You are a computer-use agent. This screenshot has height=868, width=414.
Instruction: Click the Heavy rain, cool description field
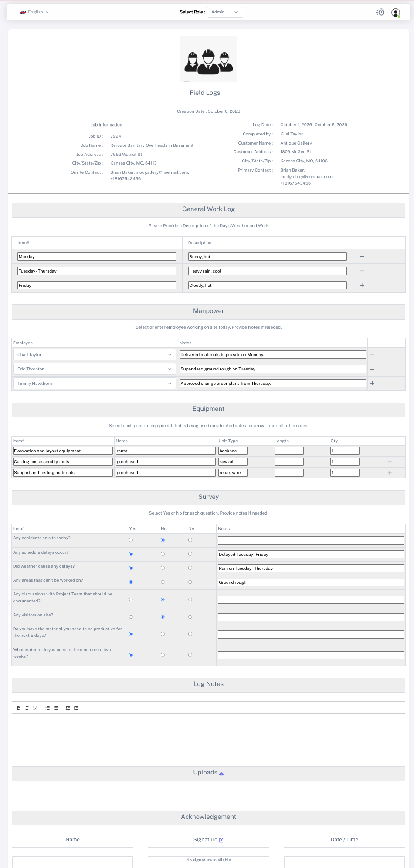(268, 271)
